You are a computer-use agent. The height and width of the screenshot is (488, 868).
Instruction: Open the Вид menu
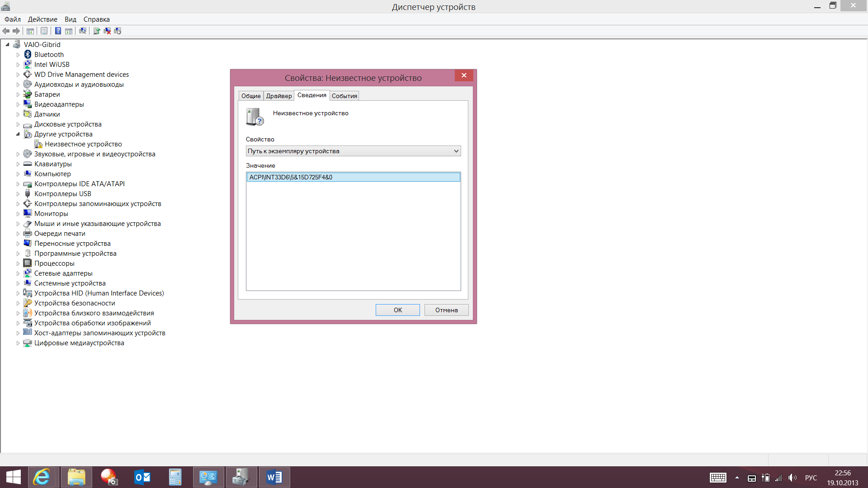coord(71,19)
